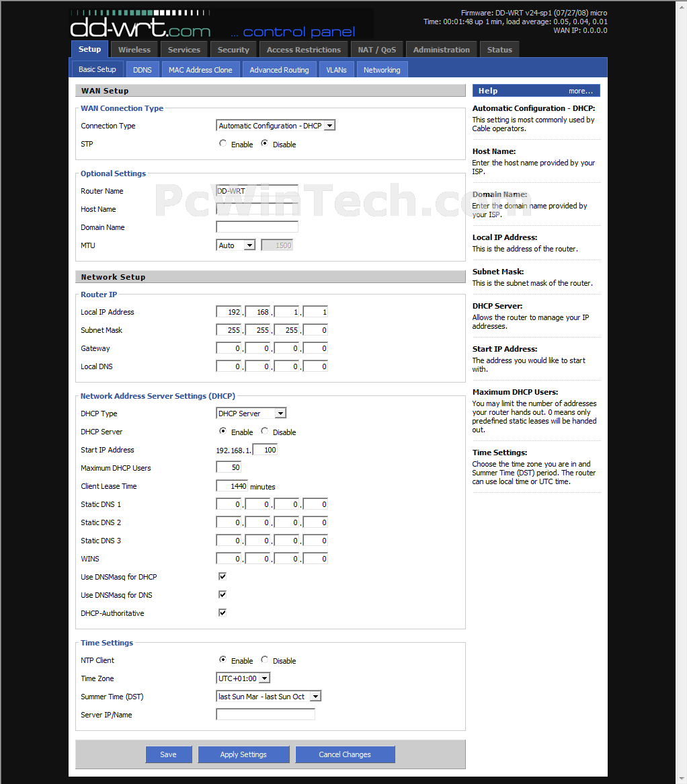Switch to the Wireless tab

tap(134, 50)
